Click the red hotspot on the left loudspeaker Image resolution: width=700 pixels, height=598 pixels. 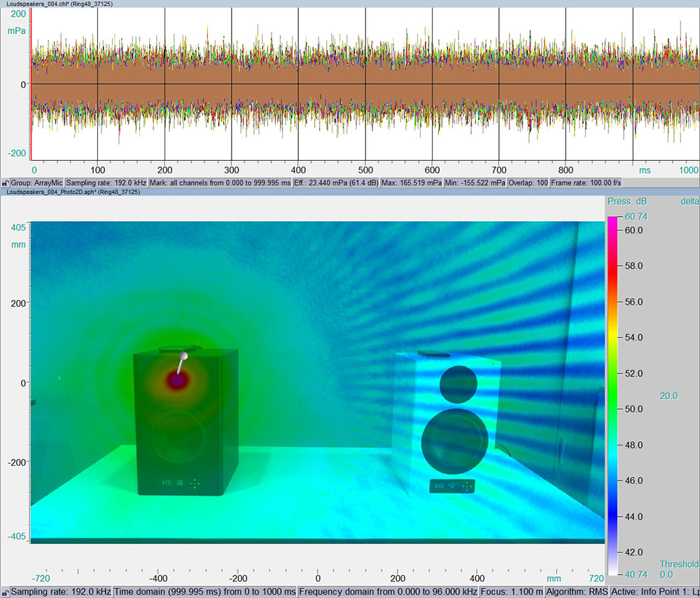click(177, 380)
